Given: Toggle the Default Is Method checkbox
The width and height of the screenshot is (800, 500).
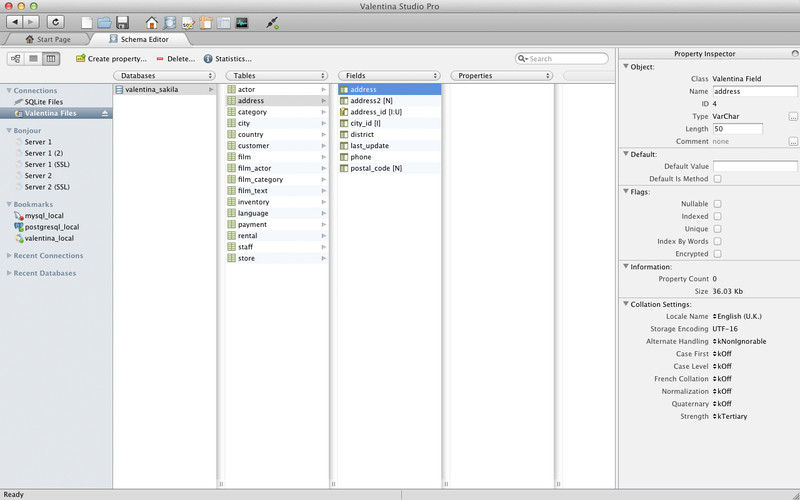Looking at the screenshot, I should [x=717, y=179].
